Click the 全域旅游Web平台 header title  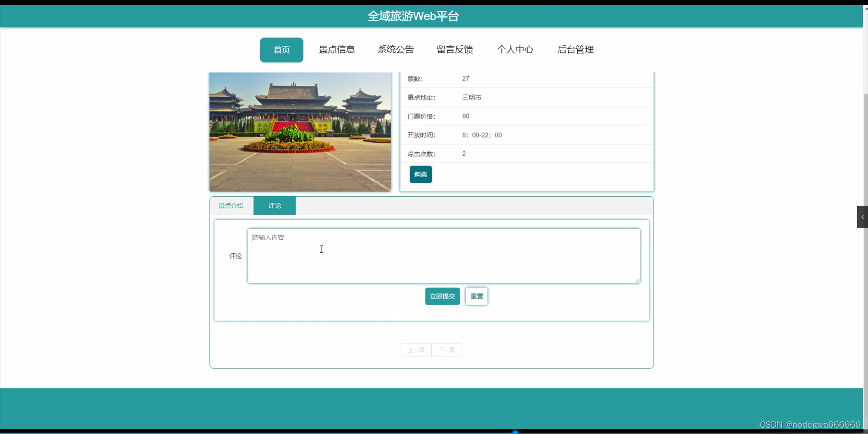click(413, 16)
